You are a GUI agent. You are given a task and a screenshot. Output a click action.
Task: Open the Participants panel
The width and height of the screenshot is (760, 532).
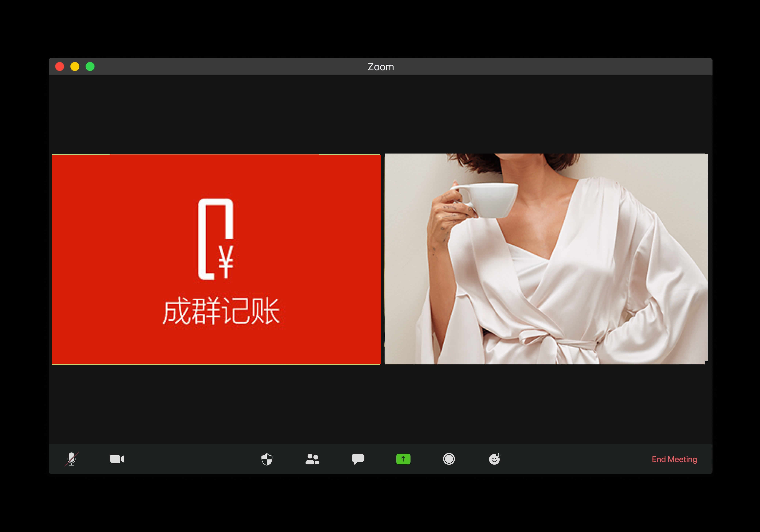point(312,459)
